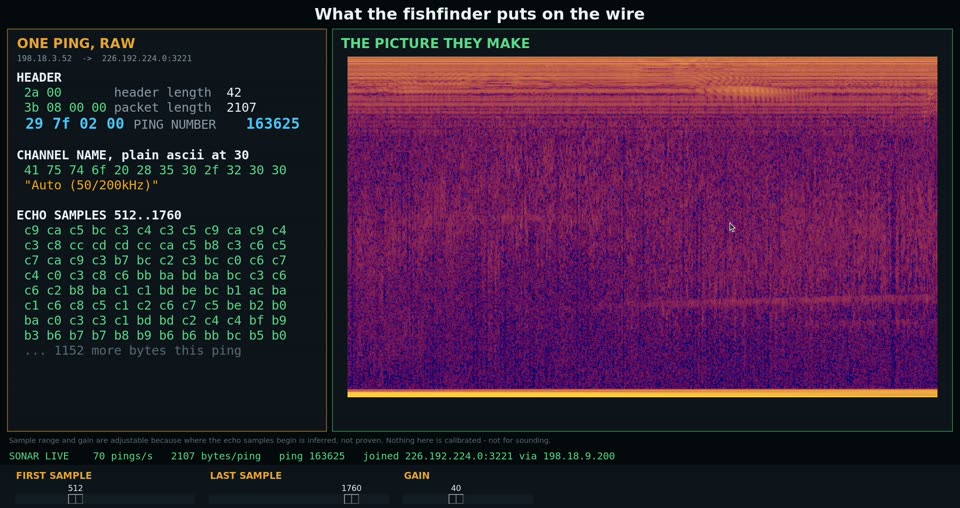Click the GAIN slider handle
Image resolution: width=960 pixels, height=508 pixels.
(456, 499)
